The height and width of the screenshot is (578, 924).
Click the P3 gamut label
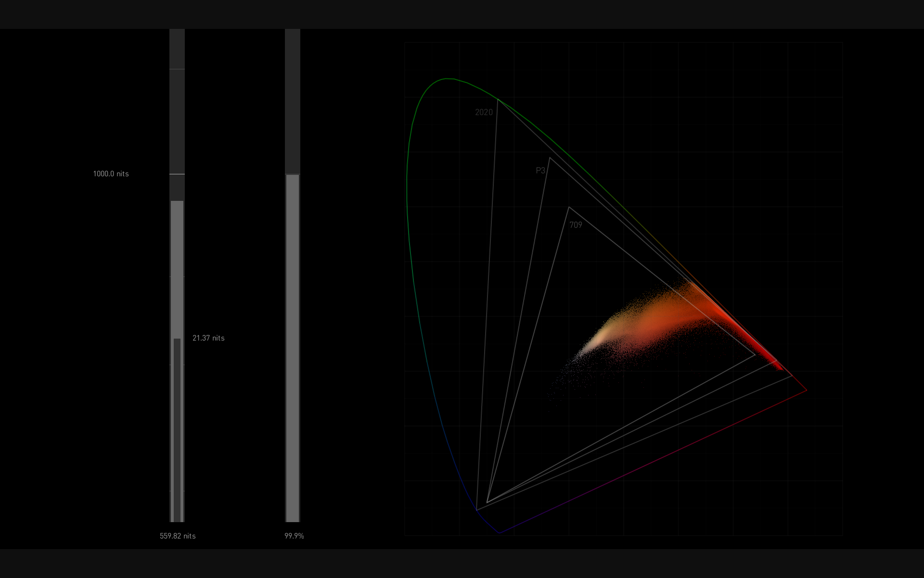click(x=540, y=171)
